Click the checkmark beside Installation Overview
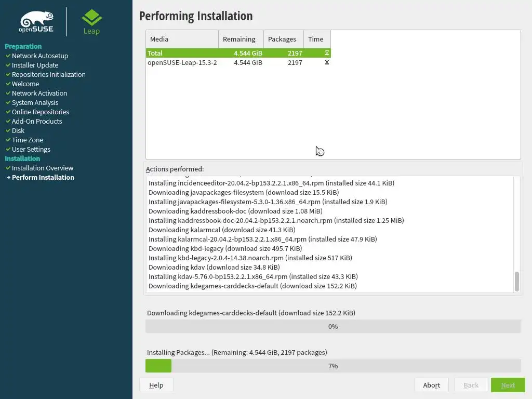Viewport: 532px width, 399px height. point(8,168)
